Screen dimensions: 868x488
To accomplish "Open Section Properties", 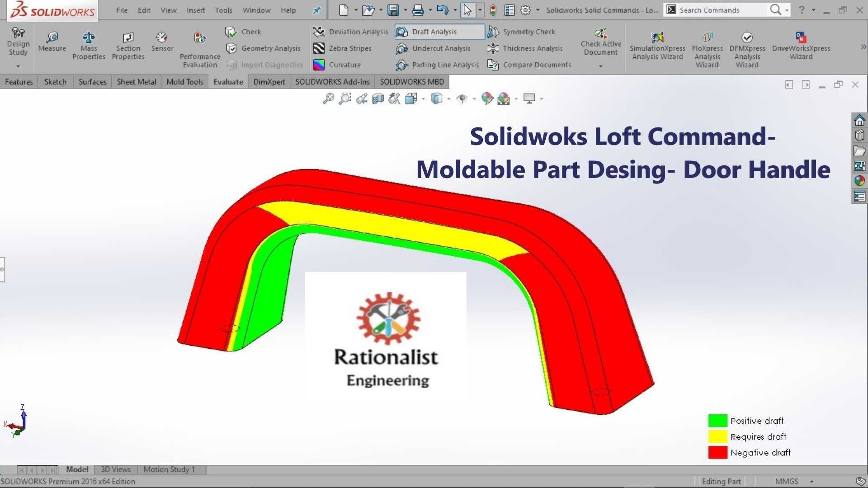I will coord(128,46).
